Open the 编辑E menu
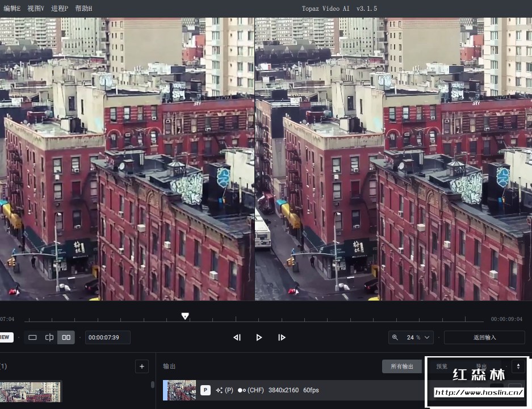This screenshot has width=532, height=409. click(12, 9)
